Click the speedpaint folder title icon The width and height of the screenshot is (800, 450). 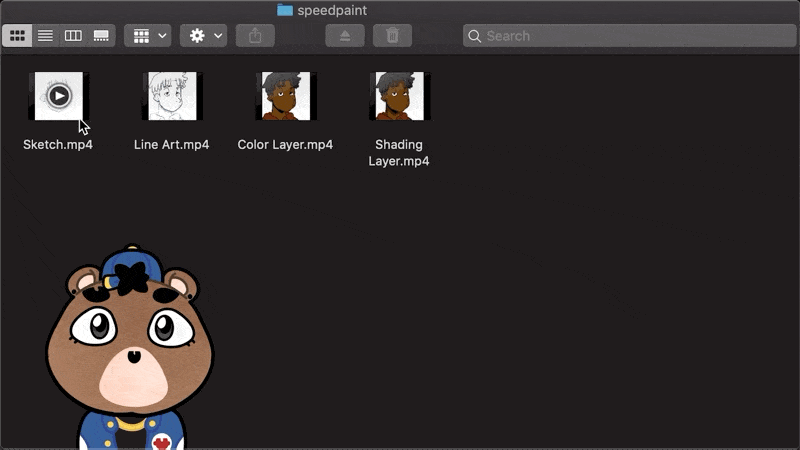285,10
